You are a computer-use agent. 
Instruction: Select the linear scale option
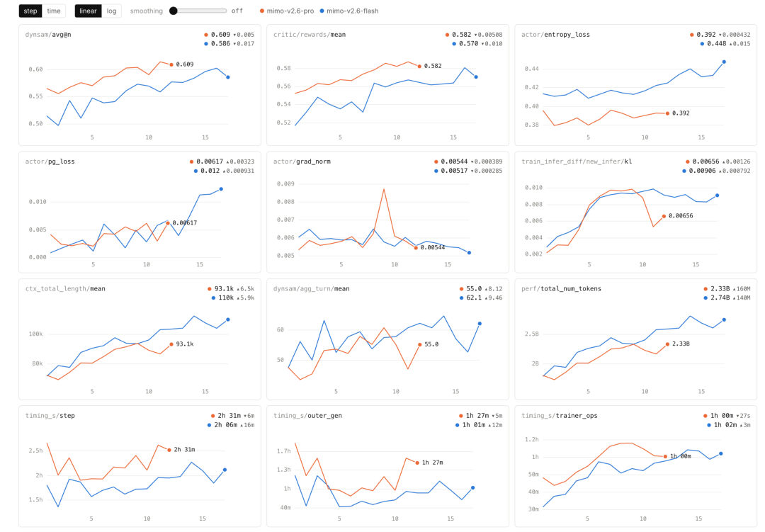(89, 11)
